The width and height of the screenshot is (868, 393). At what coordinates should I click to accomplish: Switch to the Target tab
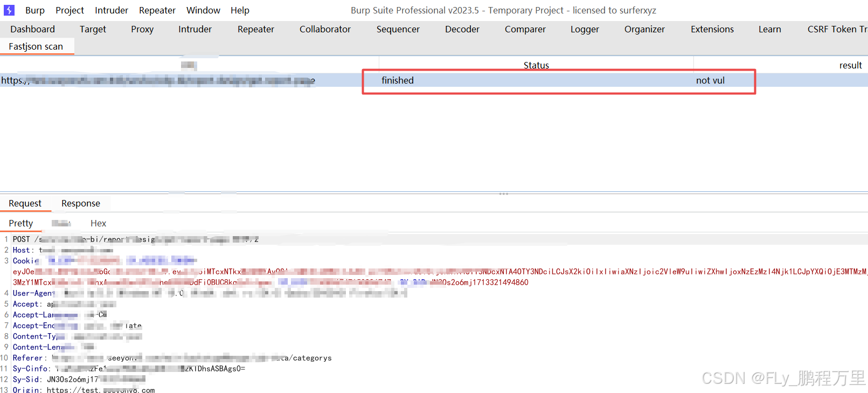click(93, 29)
